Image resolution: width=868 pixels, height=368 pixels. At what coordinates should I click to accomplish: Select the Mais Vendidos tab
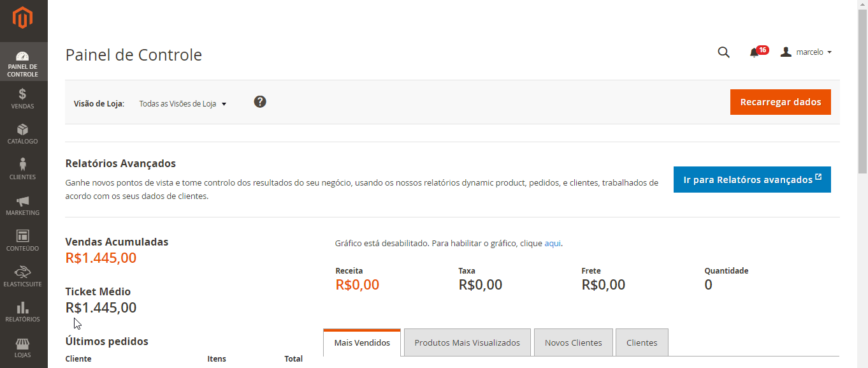click(362, 342)
